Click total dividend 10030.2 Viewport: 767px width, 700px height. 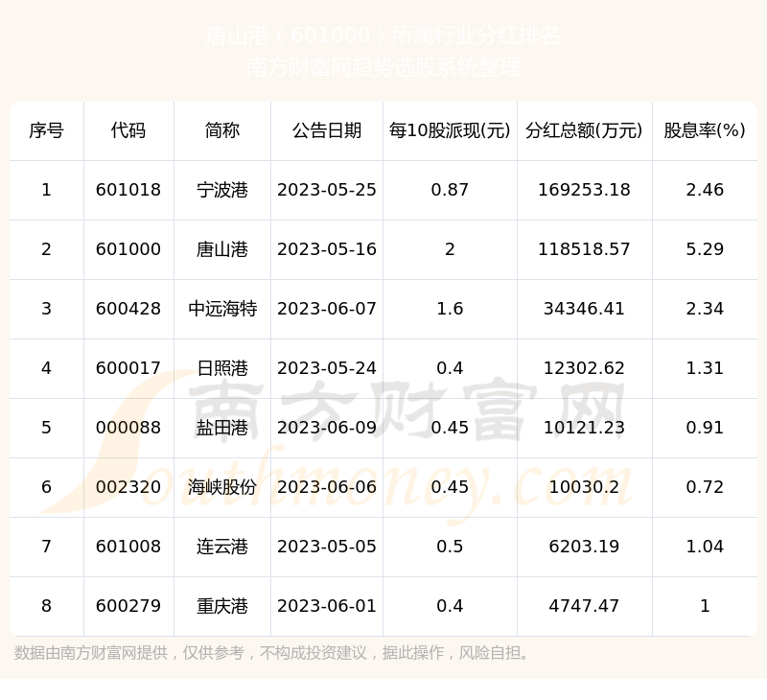tap(584, 487)
